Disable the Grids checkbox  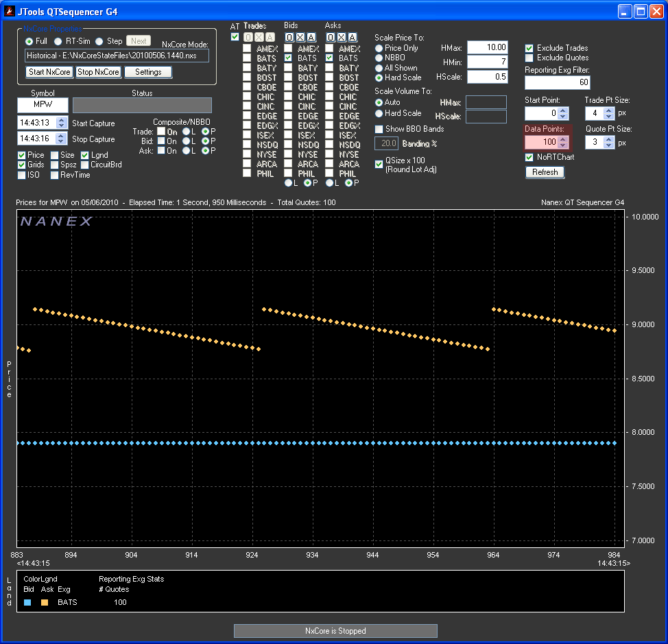[22, 165]
